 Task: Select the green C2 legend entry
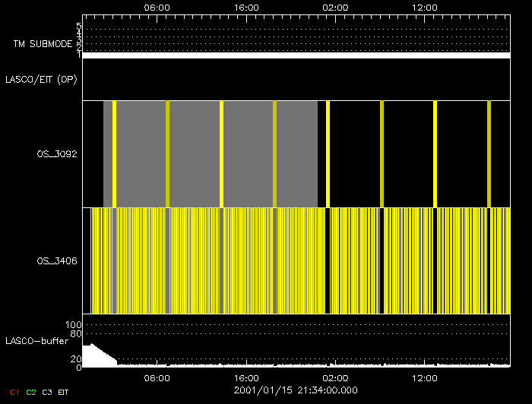[30, 392]
